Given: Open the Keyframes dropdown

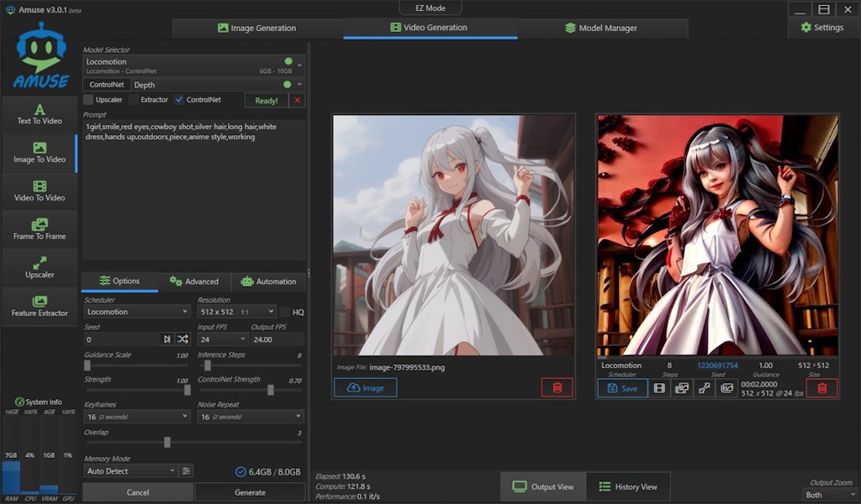Looking at the screenshot, I should pyautogui.click(x=137, y=417).
